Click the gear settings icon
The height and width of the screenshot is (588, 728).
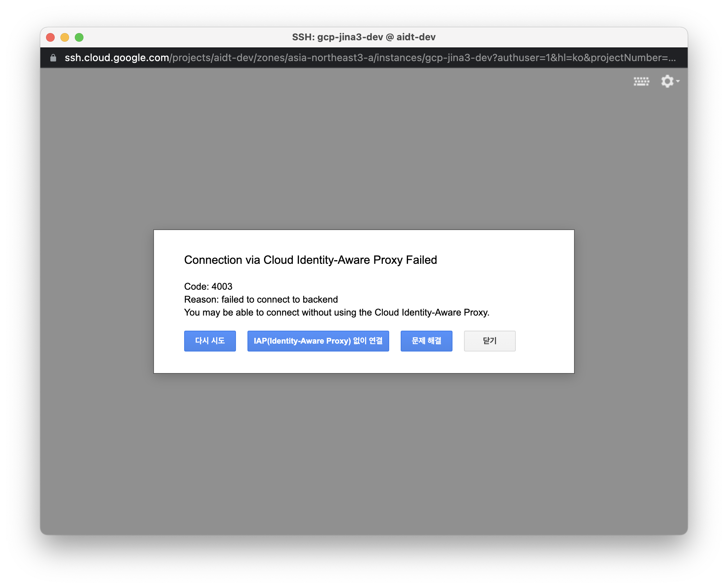[667, 81]
